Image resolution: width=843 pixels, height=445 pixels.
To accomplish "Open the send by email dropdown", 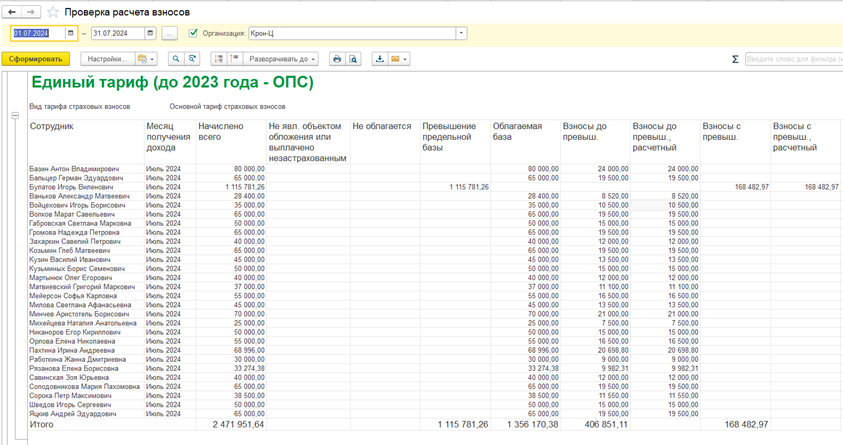I will coord(399,59).
